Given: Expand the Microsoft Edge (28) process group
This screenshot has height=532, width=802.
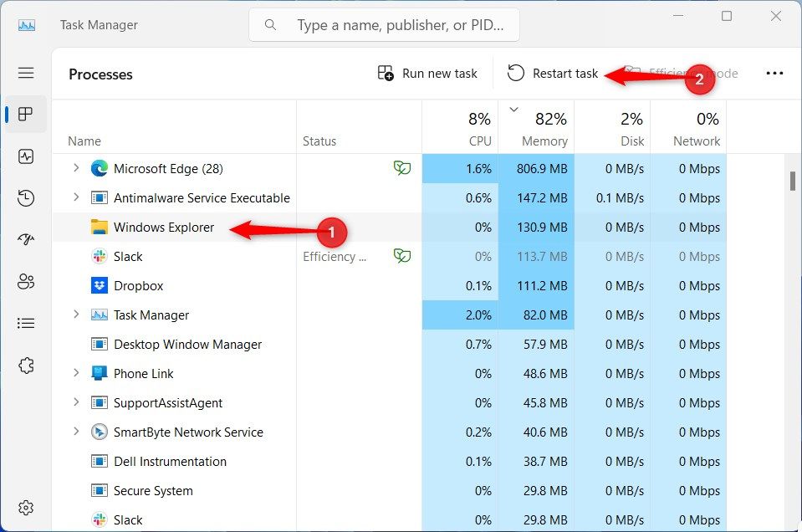Looking at the screenshot, I should click(76, 168).
